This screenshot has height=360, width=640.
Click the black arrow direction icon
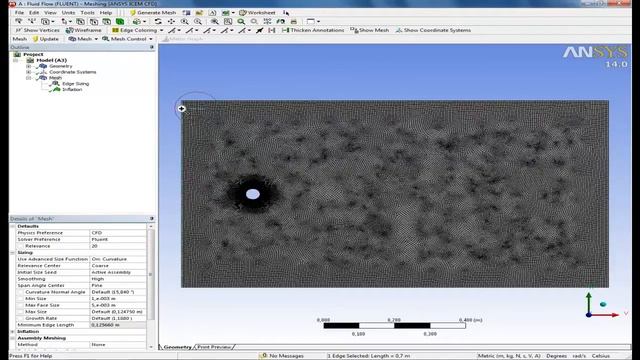tap(260, 30)
